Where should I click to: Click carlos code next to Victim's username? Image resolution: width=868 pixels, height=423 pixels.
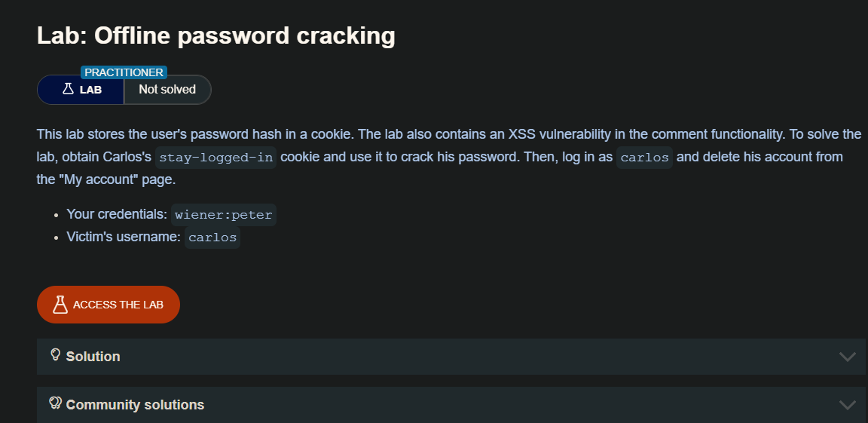pyautogui.click(x=212, y=238)
